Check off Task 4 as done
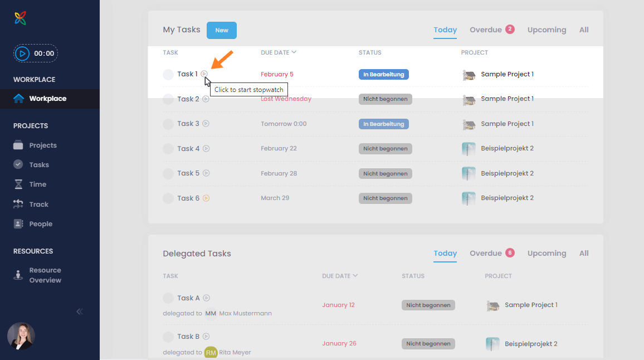644x360 pixels. [x=168, y=148]
